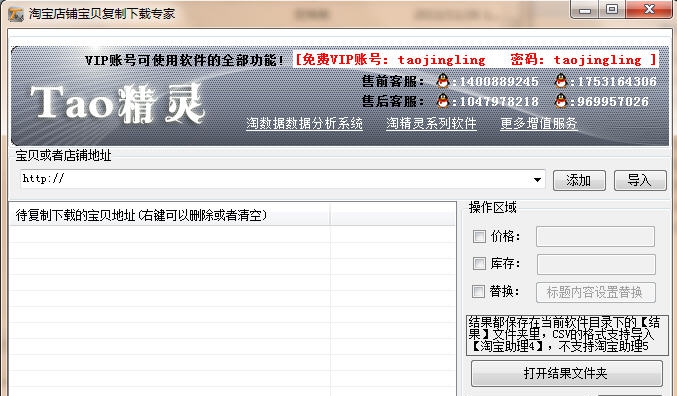677x396 pixels.
Task: Enable the 库存 checkbox
Action: click(479, 263)
